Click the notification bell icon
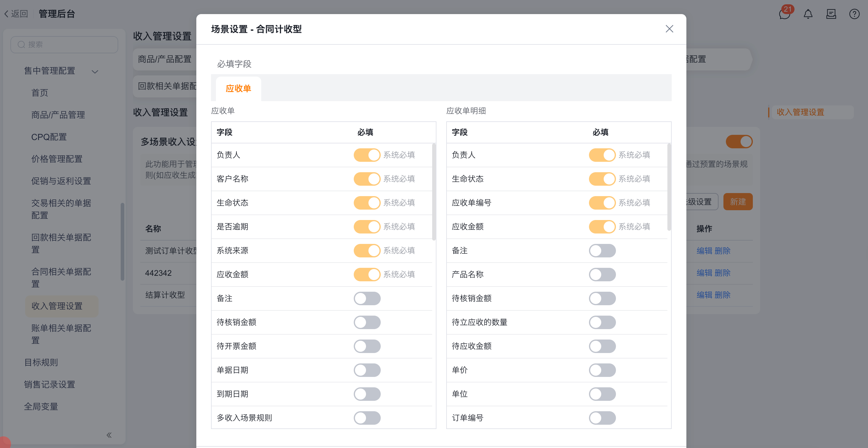Image resolution: width=868 pixels, height=448 pixels. tap(808, 14)
